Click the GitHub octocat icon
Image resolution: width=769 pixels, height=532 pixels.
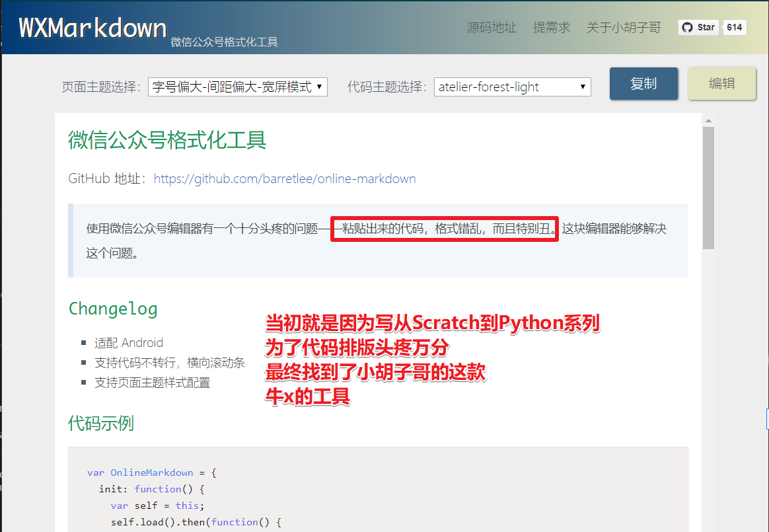688,28
